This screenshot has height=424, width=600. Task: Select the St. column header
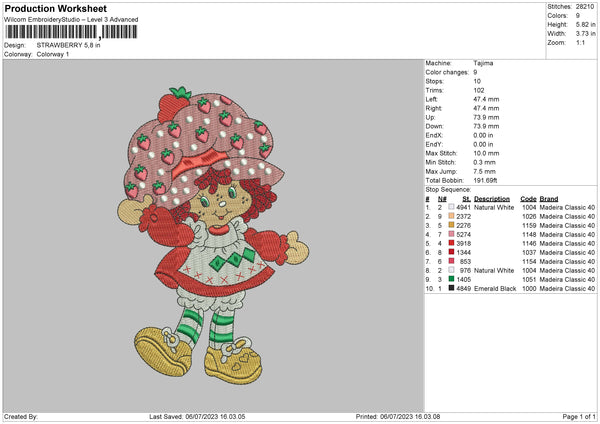coord(466,199)
